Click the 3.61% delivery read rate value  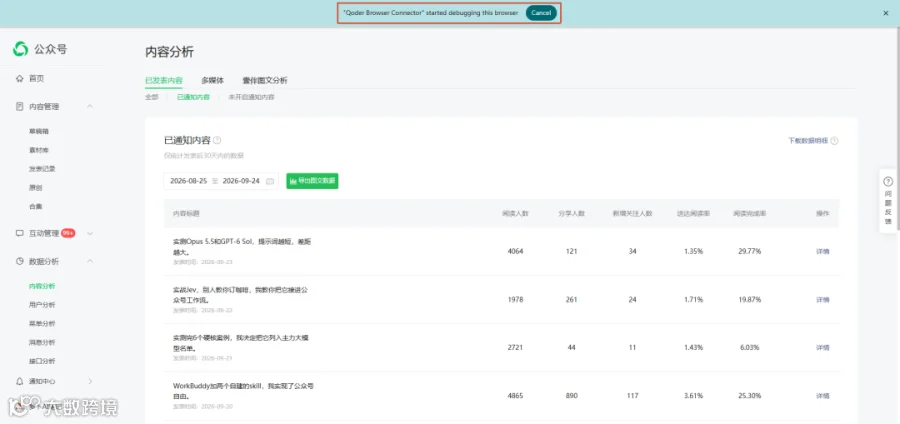point(693,396)
